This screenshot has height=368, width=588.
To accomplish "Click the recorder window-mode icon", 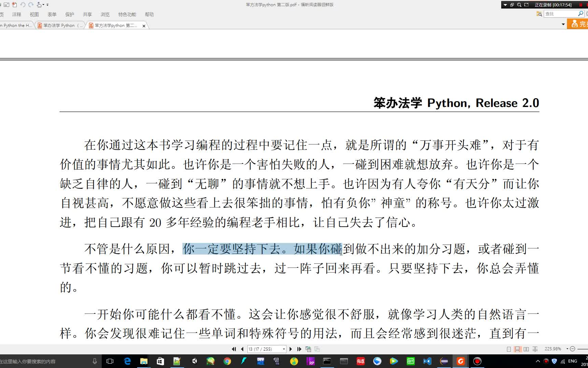I will [x=512, y=5].
